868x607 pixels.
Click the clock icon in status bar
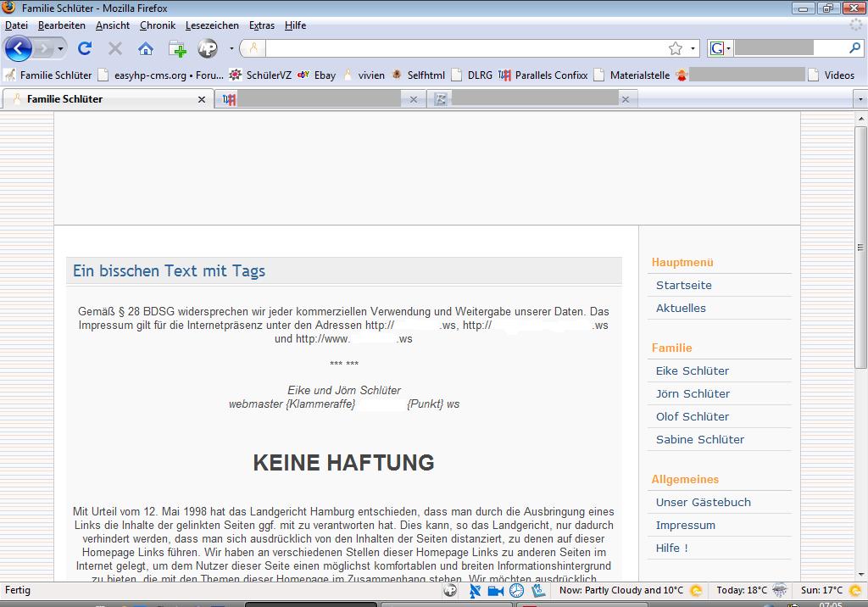(x=516, y=590)
